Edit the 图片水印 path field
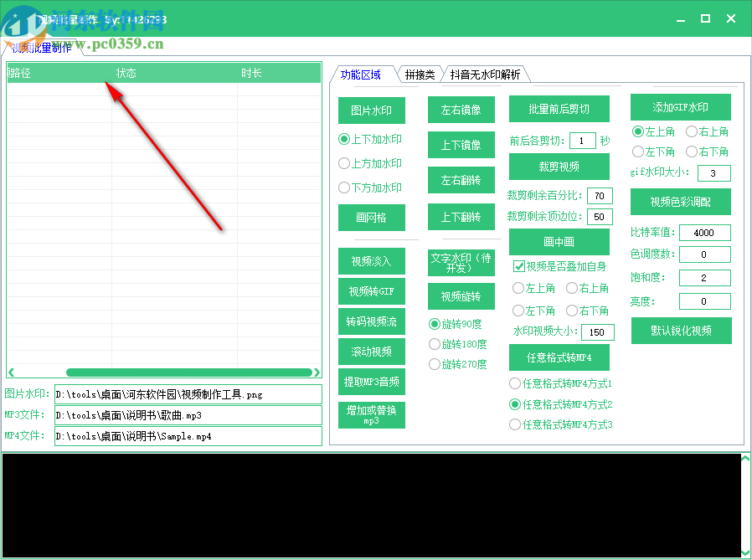The width and height of the screenshot is (752, 560). point(188,394)
